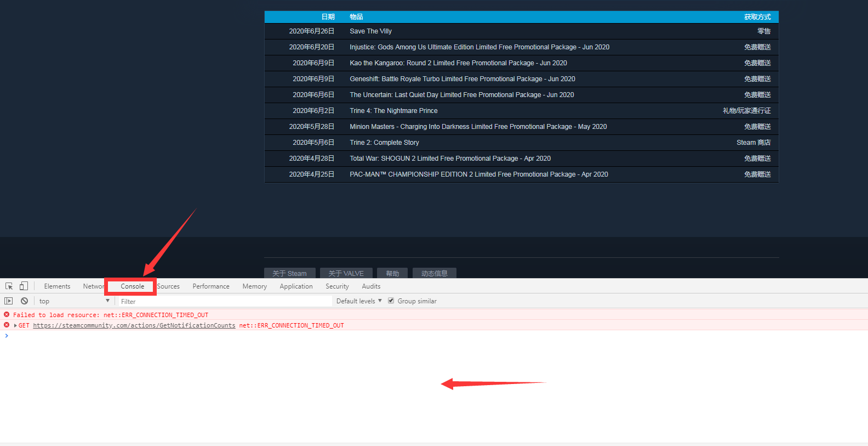Viewport: 868px width, 446px height.
Task: Toggle the device toolbar icon
Action: coord(24,286)
